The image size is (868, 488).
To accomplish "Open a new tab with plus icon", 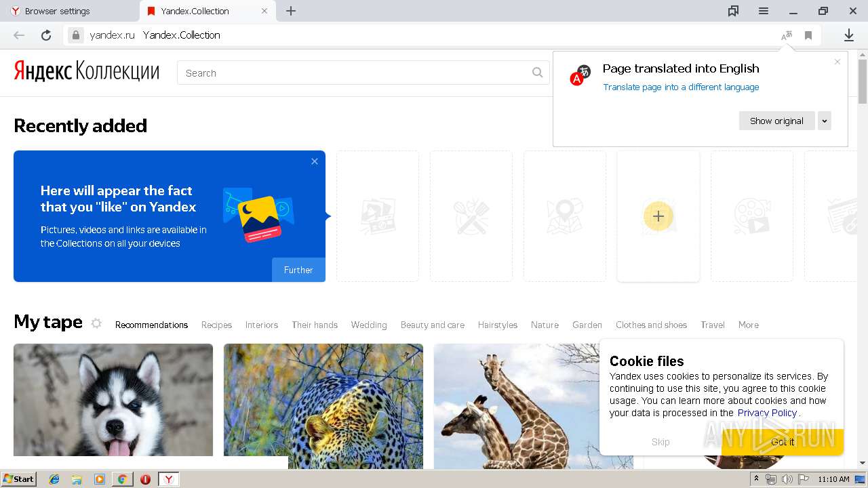I will pyautogui.click(x=291, y=11).
